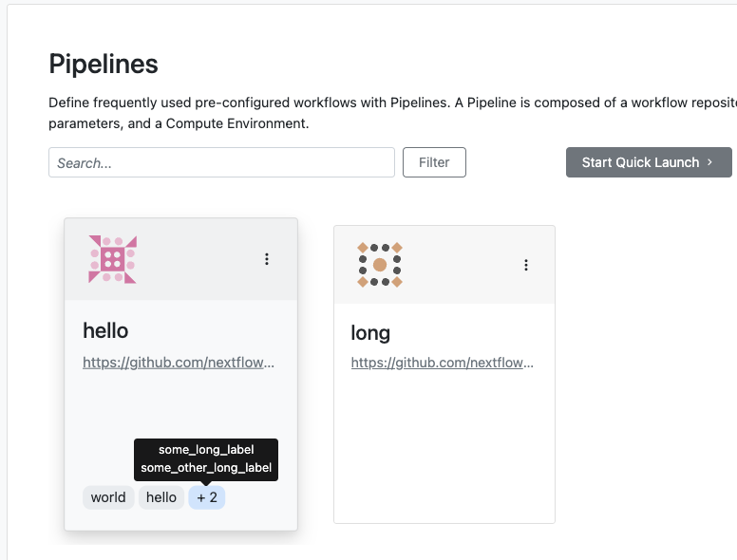Screen dimensions: 737x560
Task: Focus the Search pipelines field
Action: [221, 162]
